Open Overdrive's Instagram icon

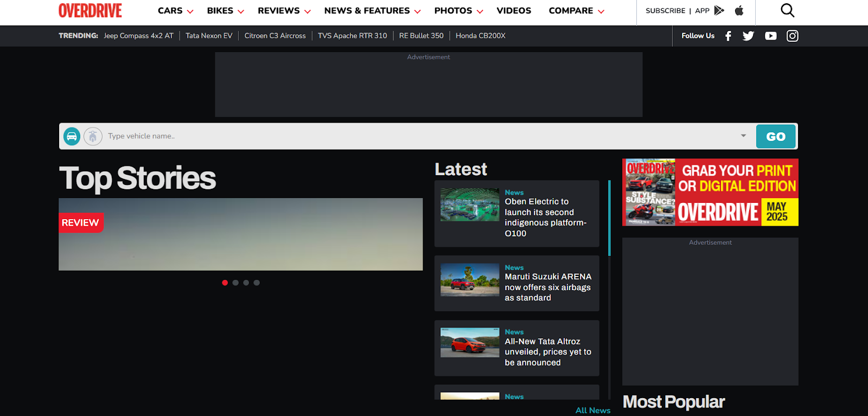793,36
